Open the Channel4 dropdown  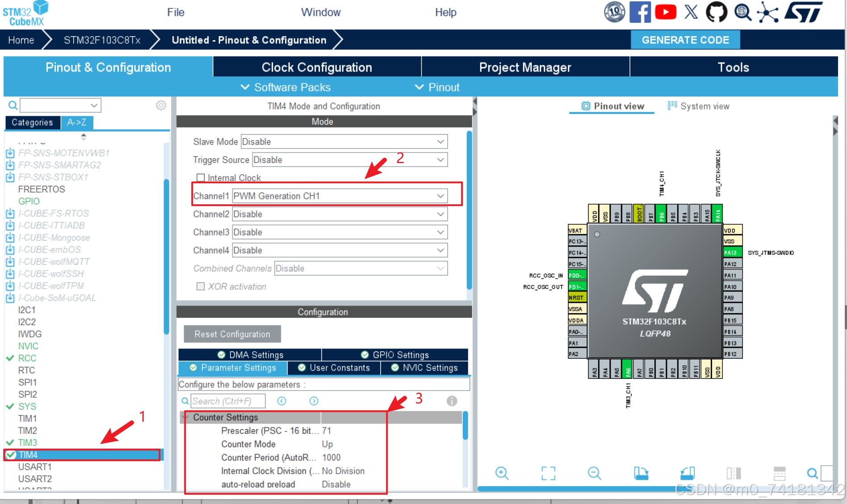tap(340, 250)
